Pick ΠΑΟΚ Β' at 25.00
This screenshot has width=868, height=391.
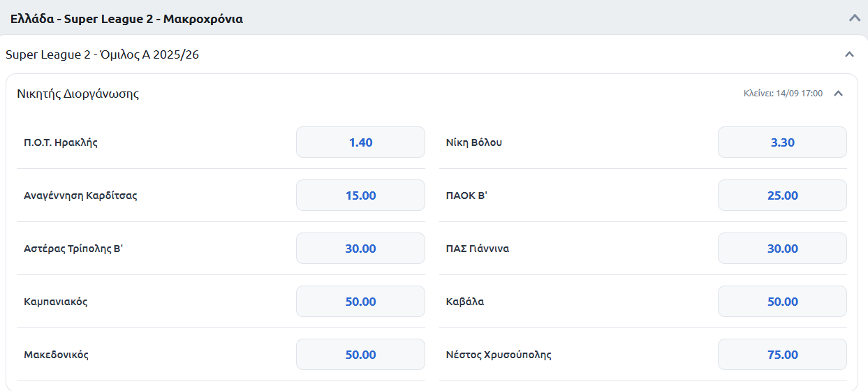click(782, 195)
